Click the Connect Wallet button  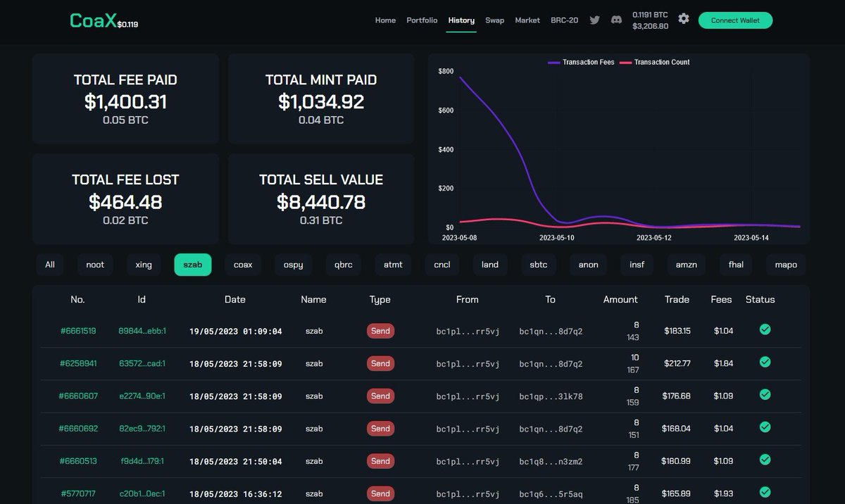(735, 20)
